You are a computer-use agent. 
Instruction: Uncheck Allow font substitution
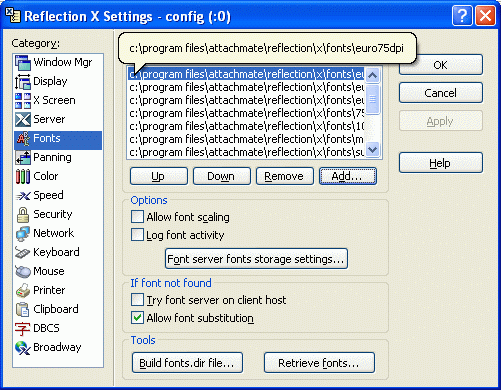(x=137, y=318)
